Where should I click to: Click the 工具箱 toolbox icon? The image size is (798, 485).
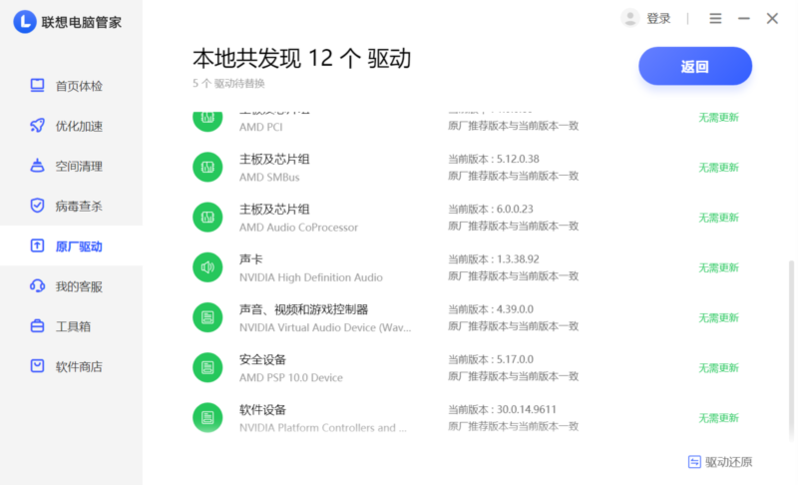37,327
